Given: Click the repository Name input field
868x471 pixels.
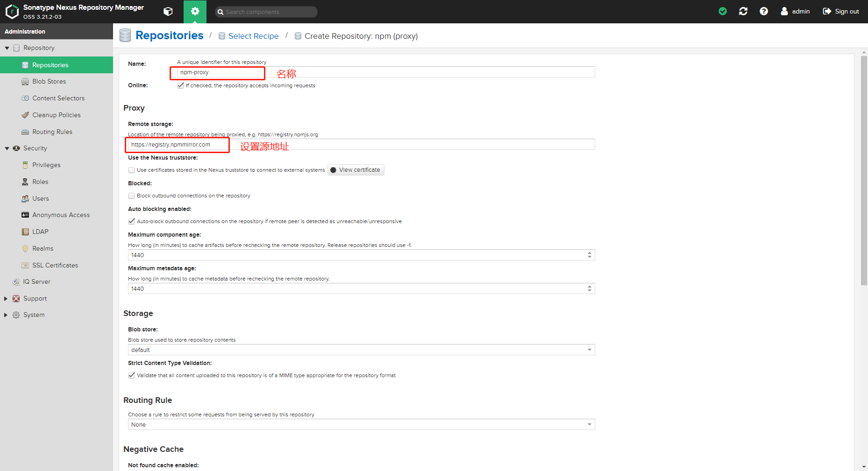Looking at the screenshot, I should [x=386, y=72].
